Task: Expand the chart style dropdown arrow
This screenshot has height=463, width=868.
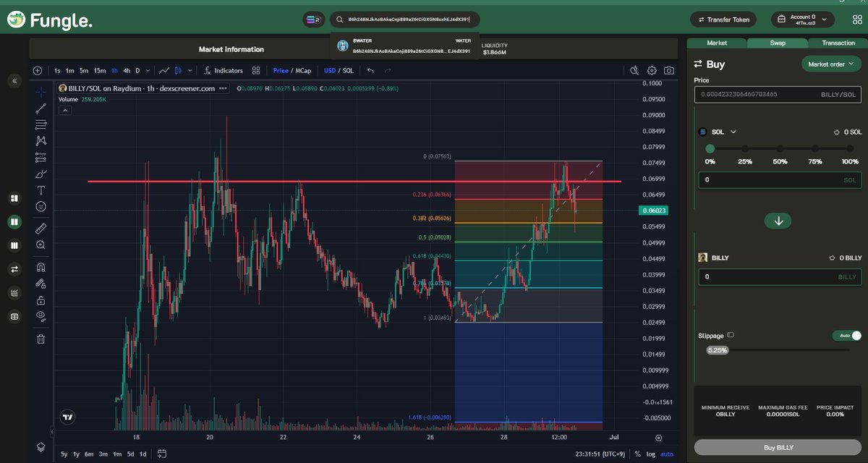Action: click(x=190, y=70)
